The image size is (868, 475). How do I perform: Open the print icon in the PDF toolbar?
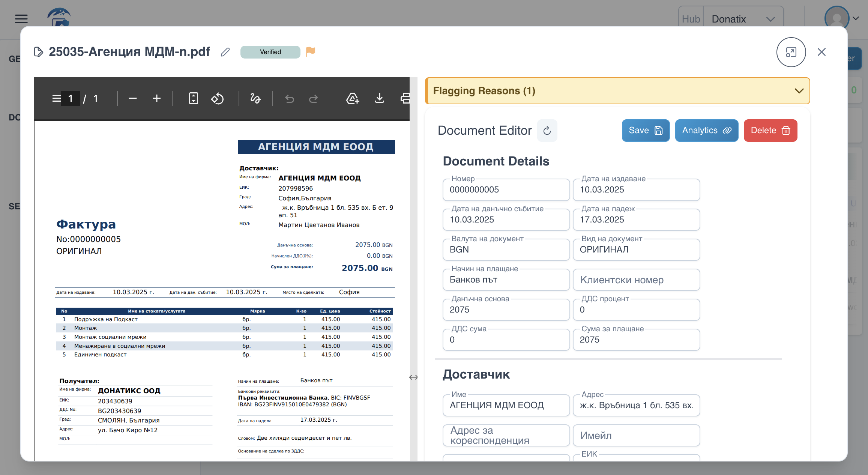click(405, 98)
